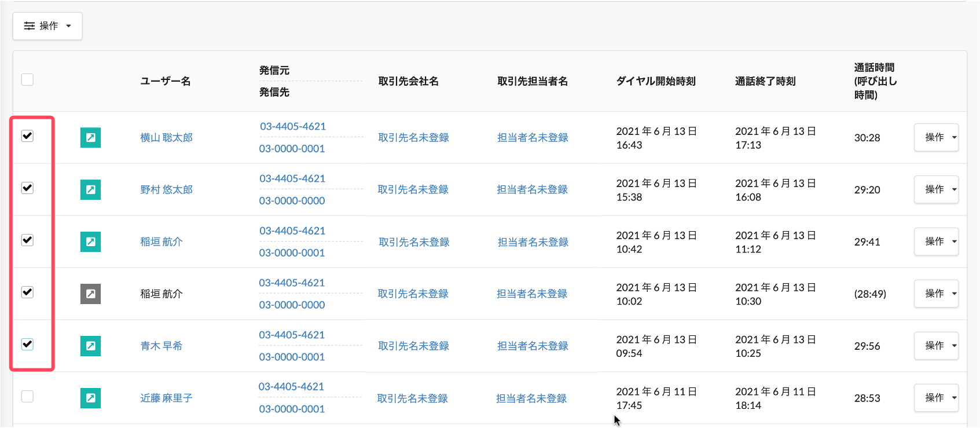
Task: Click the green call icon in the 10:42 row
Action: [x=90, y=242]
